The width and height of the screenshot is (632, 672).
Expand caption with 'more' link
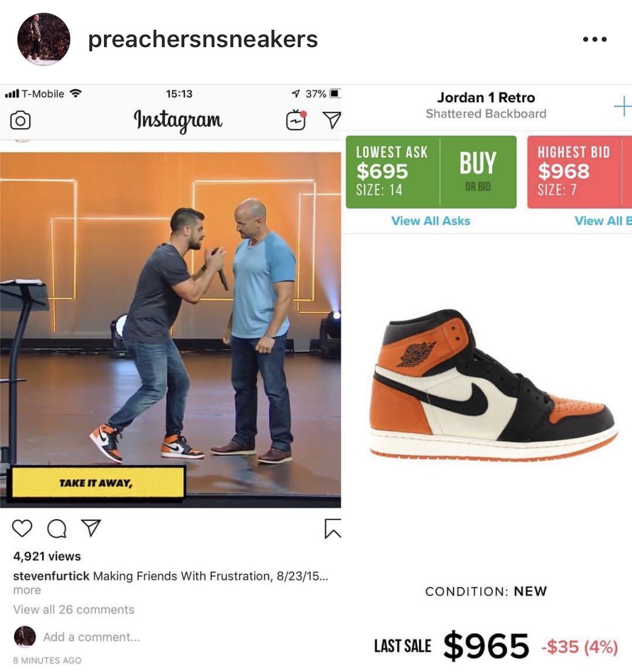click(27, 590)
